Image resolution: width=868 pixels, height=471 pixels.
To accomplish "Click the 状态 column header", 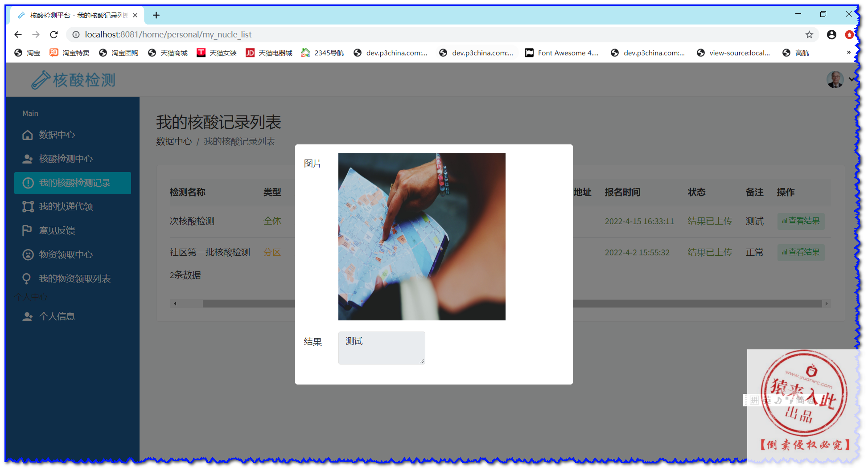I will tap(697, 192).
